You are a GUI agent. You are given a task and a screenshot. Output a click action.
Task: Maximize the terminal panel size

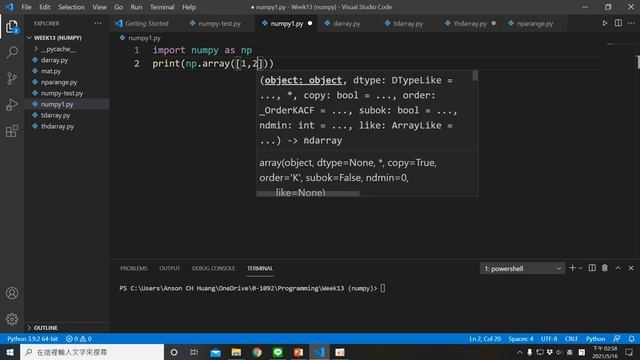coord(618,268)
